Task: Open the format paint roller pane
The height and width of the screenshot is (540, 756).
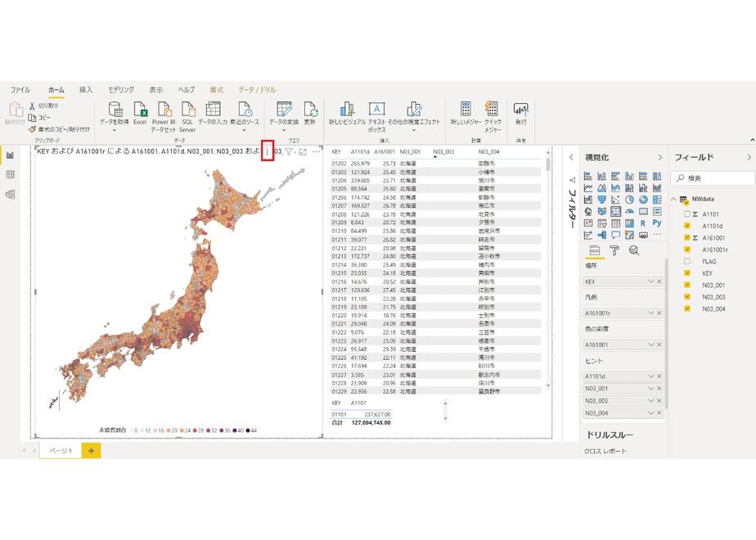Action: 614,250
